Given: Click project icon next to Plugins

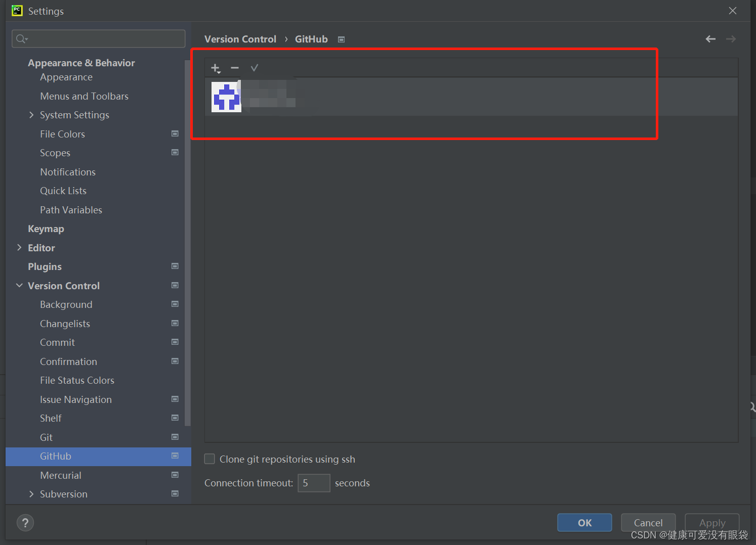Looking at the screenshot, I should (x=175, y=266).
